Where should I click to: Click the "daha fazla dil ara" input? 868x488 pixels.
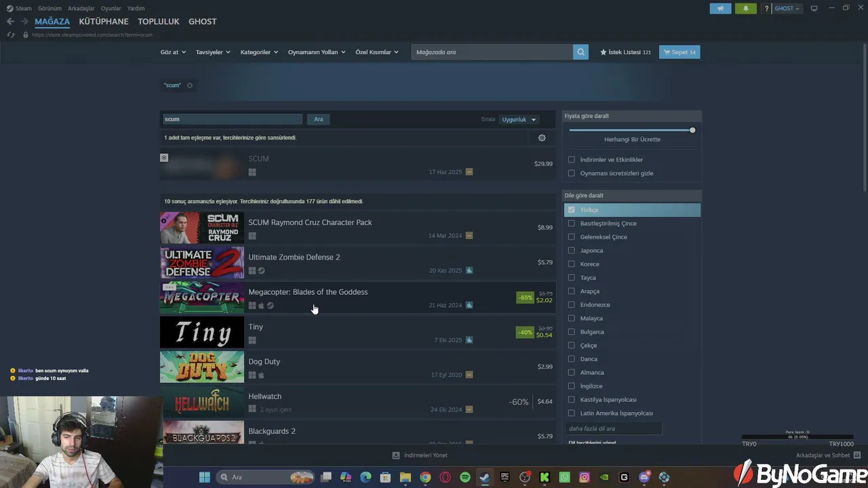[x=614, y=428]
